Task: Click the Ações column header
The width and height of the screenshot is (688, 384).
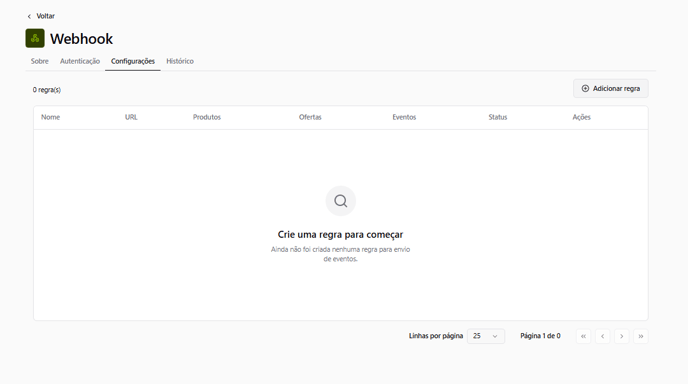Action: click(581, 117)
